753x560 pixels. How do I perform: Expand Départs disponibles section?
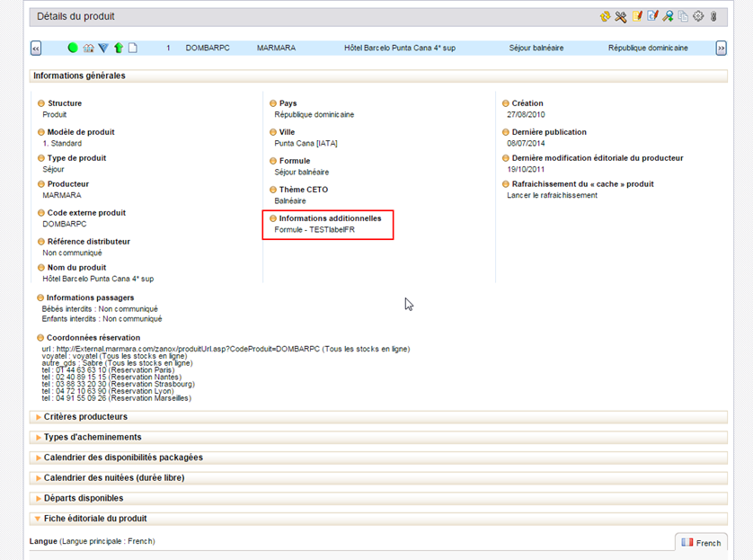pyautogui.click(x=84, y=498)
